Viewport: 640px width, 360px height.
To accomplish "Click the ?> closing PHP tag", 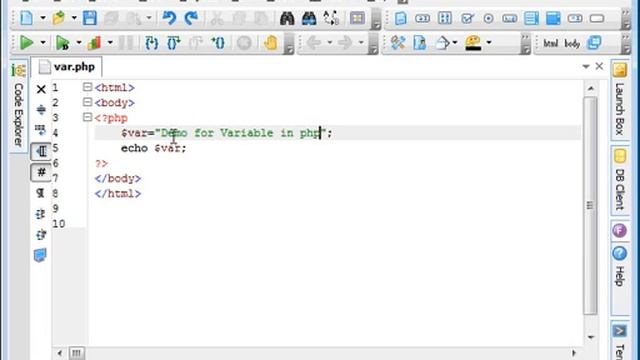I will [x=101, y=164].
